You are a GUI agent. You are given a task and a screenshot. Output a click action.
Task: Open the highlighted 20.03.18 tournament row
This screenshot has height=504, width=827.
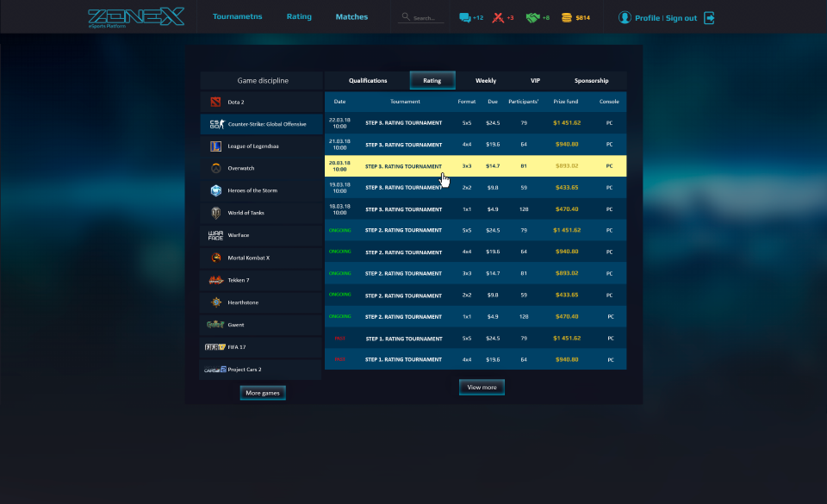(476, 166)
